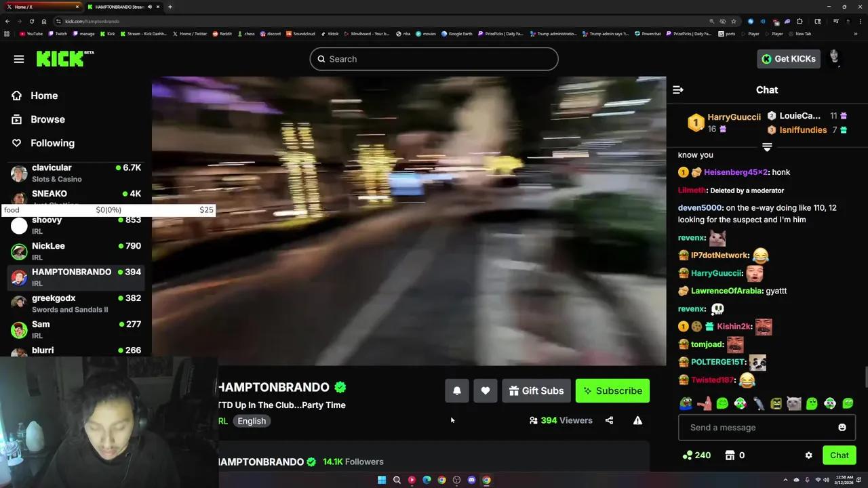The height and width of the screenshot is (488, 868).
Task: Insert the gray cat quick emote
Action: pos(794,404)
